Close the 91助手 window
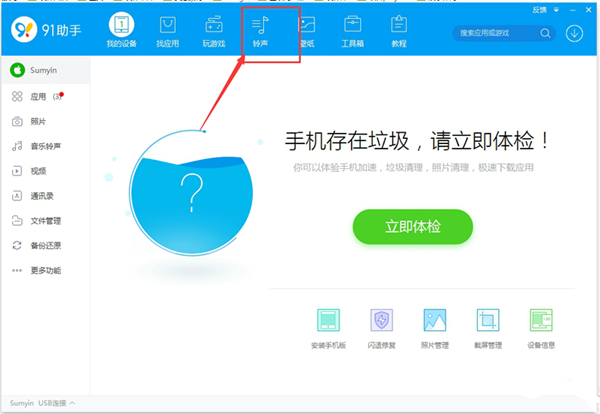This screenshot has height=414, width=600. pos(589,10)
